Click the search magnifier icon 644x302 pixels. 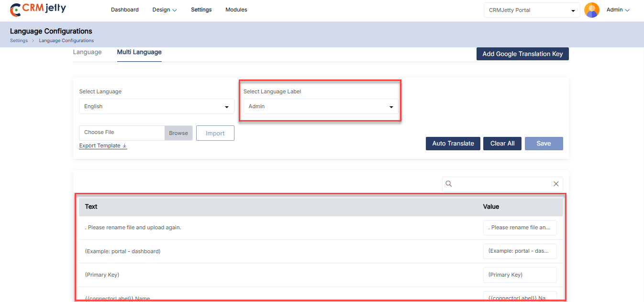[449, 184]
